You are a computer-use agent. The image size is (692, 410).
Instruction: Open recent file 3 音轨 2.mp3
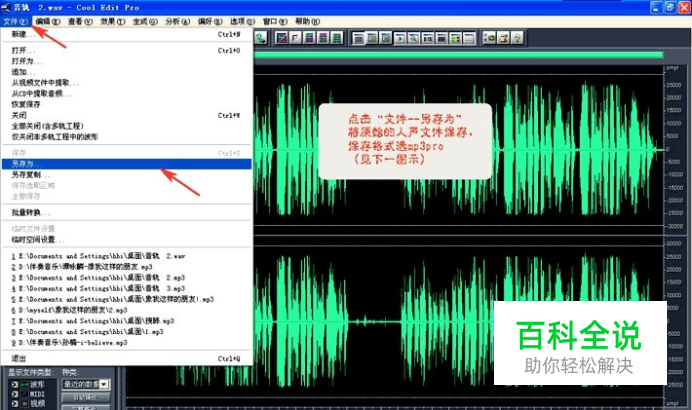(x=127, y=278)
